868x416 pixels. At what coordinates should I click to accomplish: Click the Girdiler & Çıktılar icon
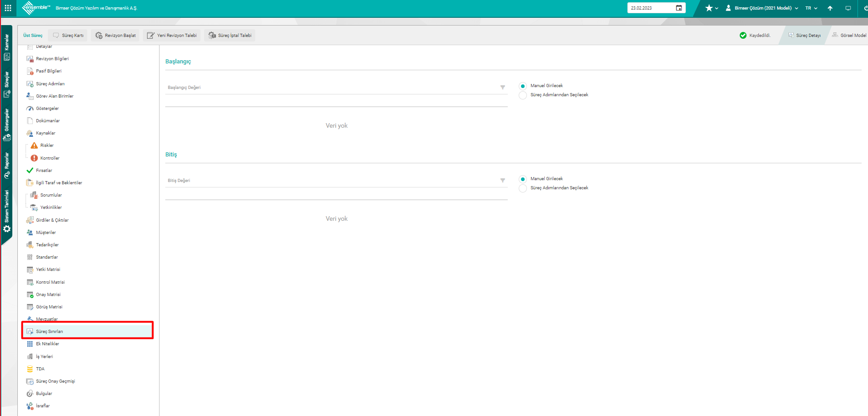(x=30, y=220)
